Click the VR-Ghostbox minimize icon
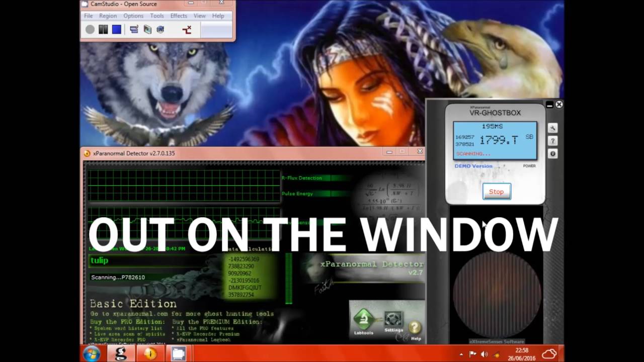This screenshot has height=362, width=644. tap(549, 105)
